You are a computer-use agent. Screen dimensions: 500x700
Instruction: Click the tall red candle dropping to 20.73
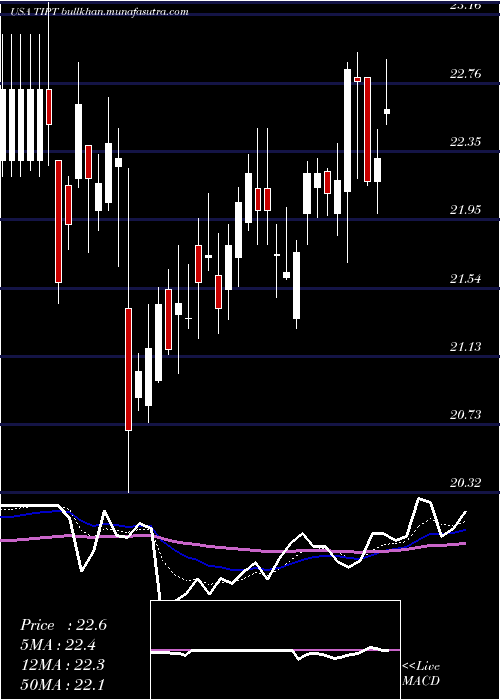(x=129, y=369)
